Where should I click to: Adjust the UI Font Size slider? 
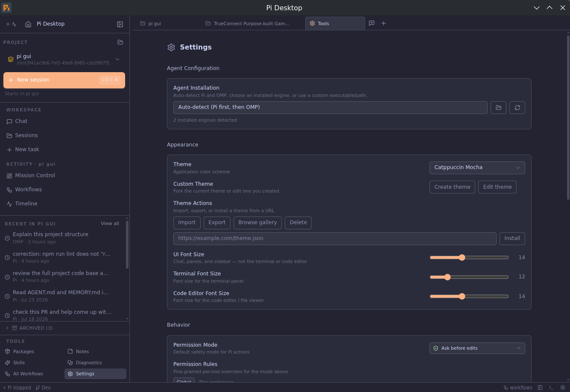[469, 257]
